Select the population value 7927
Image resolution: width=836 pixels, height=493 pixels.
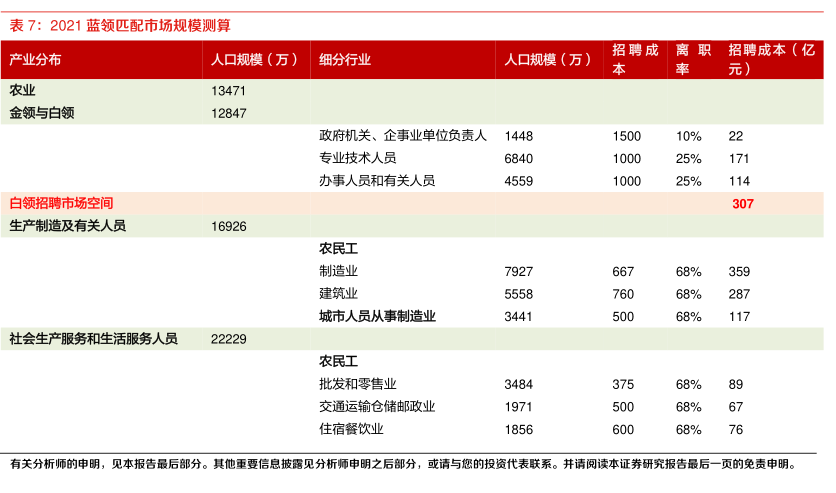click(x=519, y=271)
